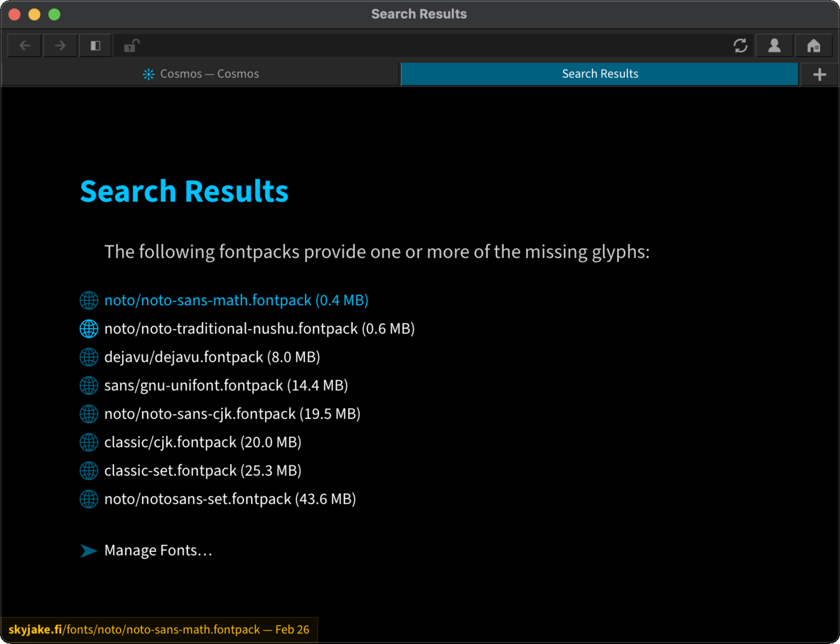Maximize the window with the green button
The height and width of the screenshot is (644, 840).
54,14
